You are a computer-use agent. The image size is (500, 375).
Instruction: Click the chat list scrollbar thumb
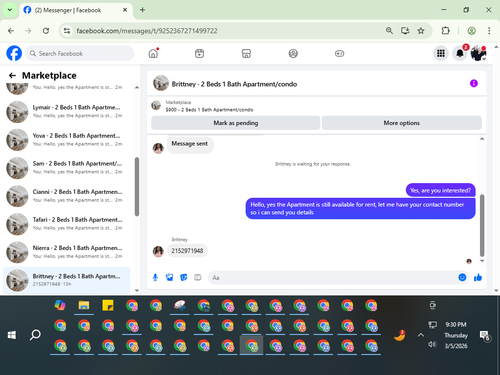tap(137, 187)
